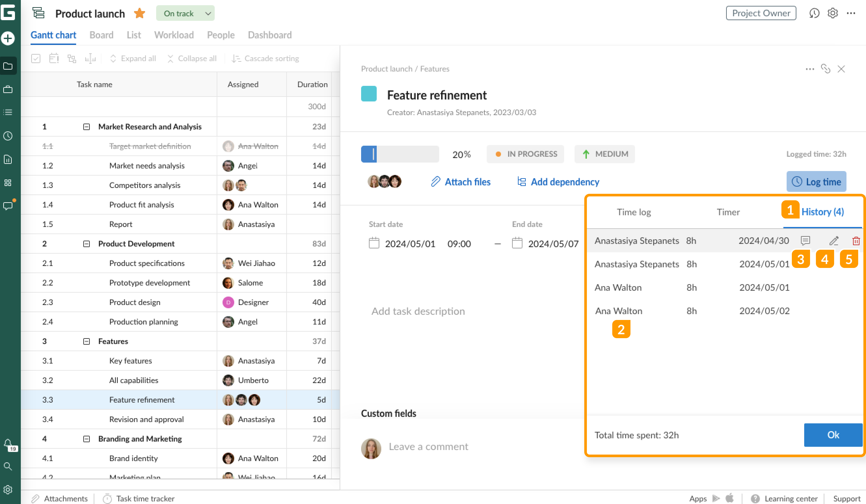Viewport: 866px width, 504px height.
Task: Click the Attach files link
Action: pos(467,182)
